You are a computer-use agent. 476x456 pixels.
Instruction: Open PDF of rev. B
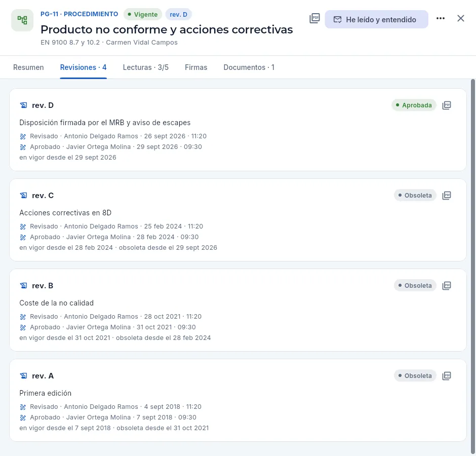[x=447, y=286]
